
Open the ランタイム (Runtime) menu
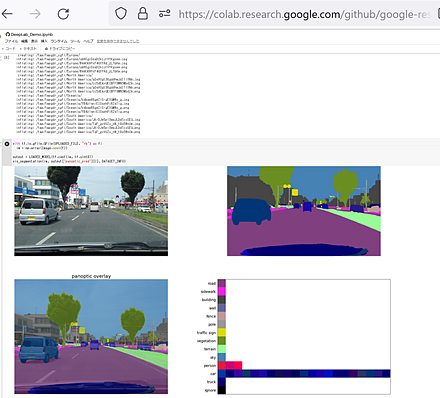tap(59, 41)
